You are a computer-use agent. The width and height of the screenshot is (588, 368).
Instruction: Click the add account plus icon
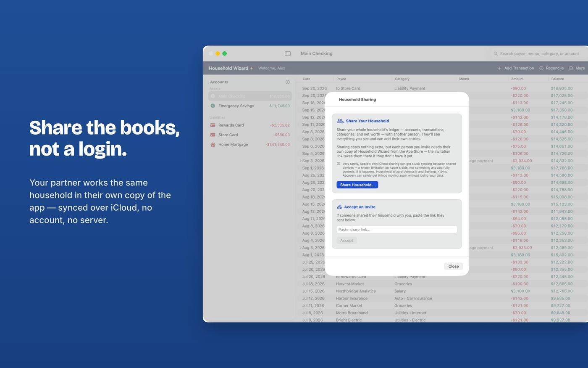pos(288,82)
